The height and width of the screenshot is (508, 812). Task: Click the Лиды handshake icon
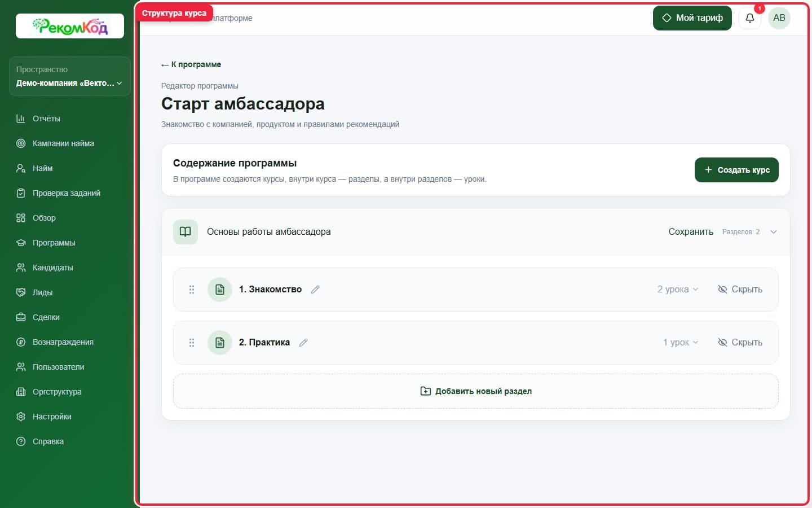pyautogui.click(x=21, y=292)
